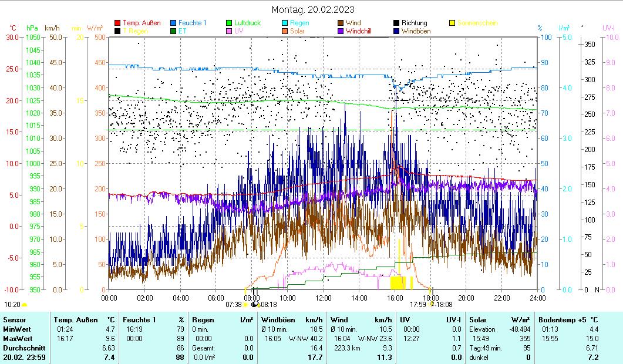Click the MaxWert Temp. Außen value 9.6

coord(110,339)
